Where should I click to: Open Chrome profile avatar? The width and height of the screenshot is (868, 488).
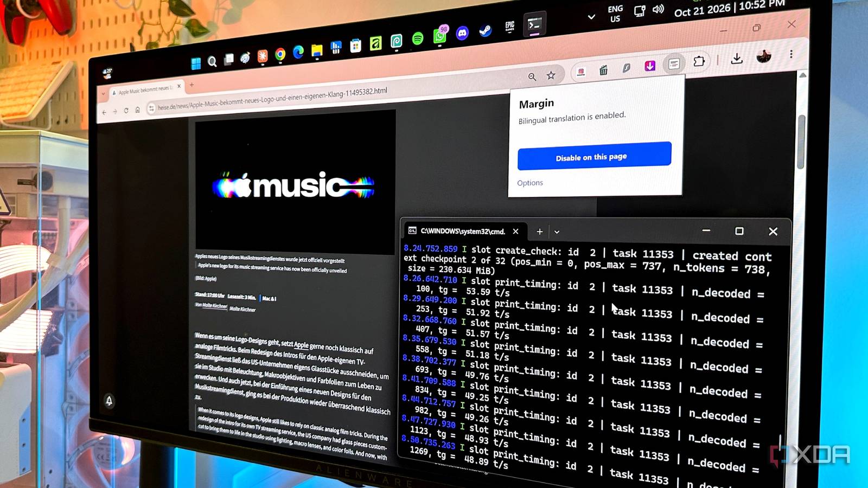pos(764,55)
